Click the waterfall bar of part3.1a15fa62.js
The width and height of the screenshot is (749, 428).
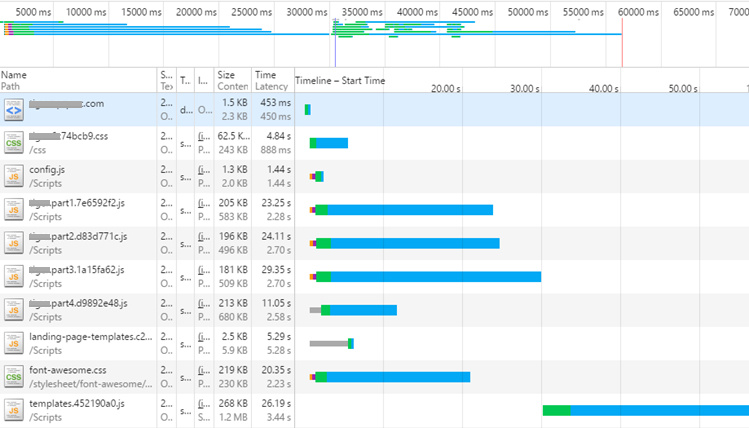(x=425, y=277)
